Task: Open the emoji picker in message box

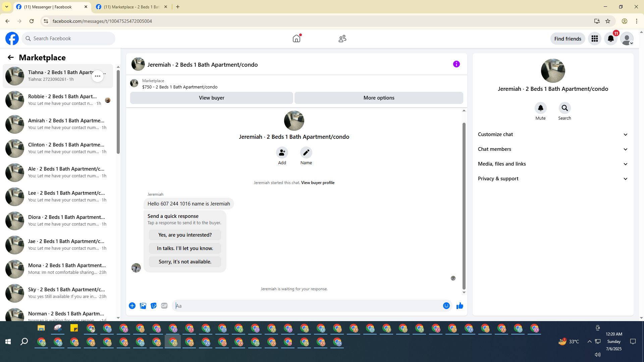Action: coord(446,306)
